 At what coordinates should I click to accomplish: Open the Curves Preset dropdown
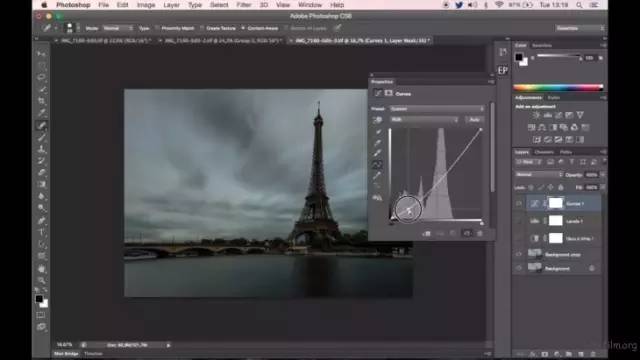tap(436, 109)
